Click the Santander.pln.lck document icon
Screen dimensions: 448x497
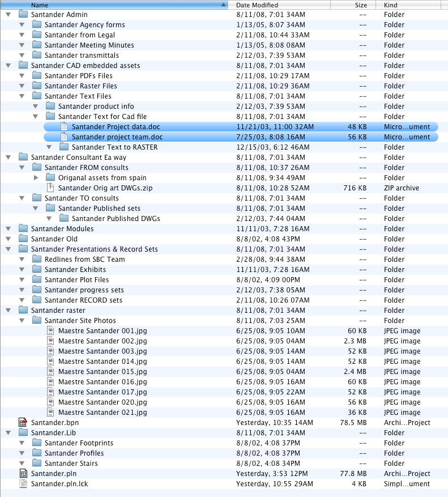[x=23, y=484]
